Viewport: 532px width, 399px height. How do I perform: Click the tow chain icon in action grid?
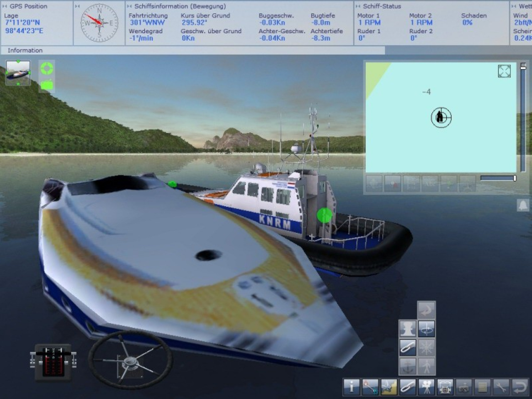[x=407, y=347]
